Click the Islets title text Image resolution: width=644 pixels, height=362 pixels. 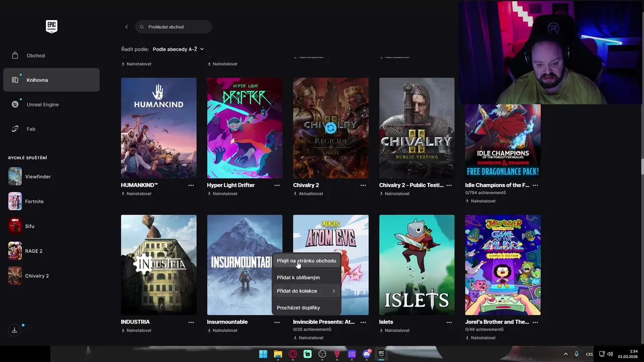pos(386,322)
